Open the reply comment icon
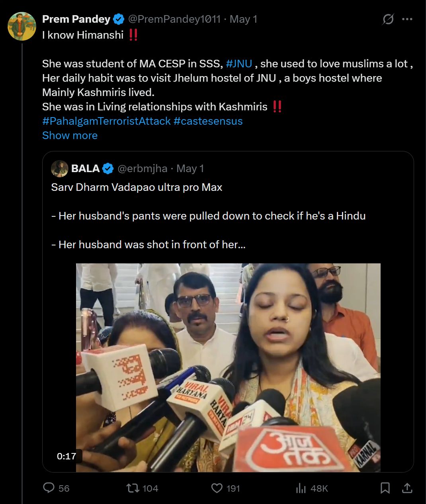Image resolution: width=426 pixels, height=504 pixels. [49, 488]
